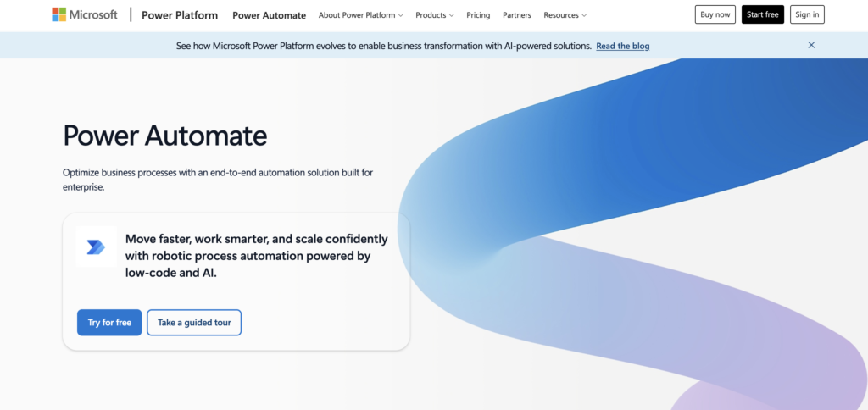Click the Microsoft wordmark text
The width and height of the screenshot is (868, 410).
point(93,14)
